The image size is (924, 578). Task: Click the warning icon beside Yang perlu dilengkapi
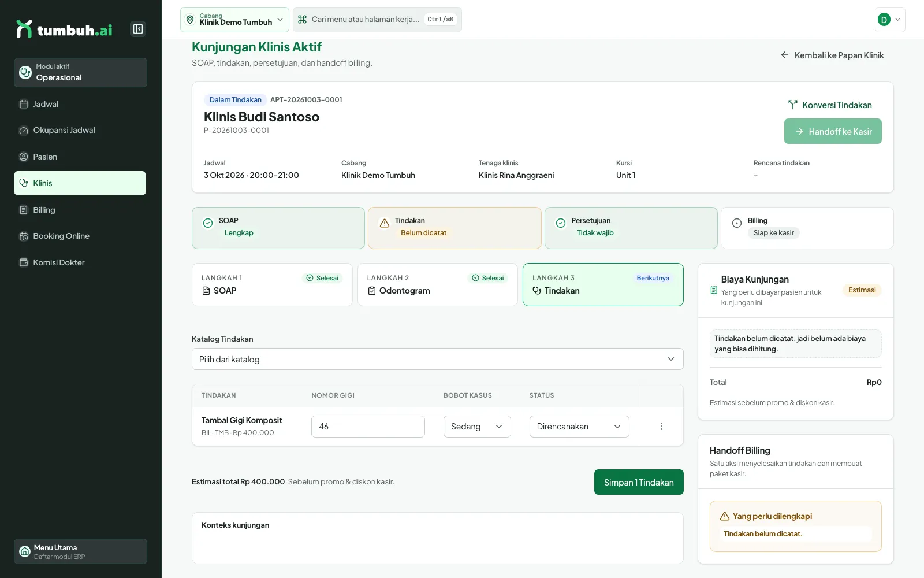[724, 516]
